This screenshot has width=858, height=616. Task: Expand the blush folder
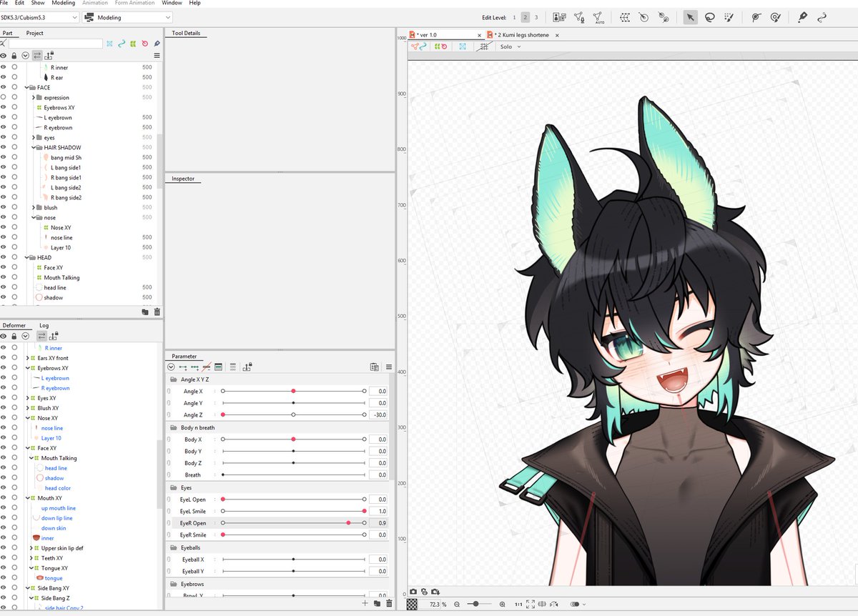pyautogui.click(x=34, y=207)
